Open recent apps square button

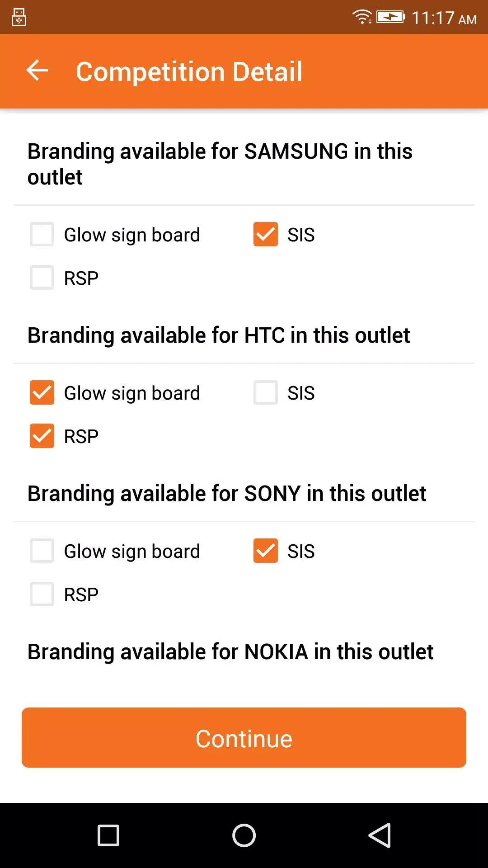click(108, 835)
